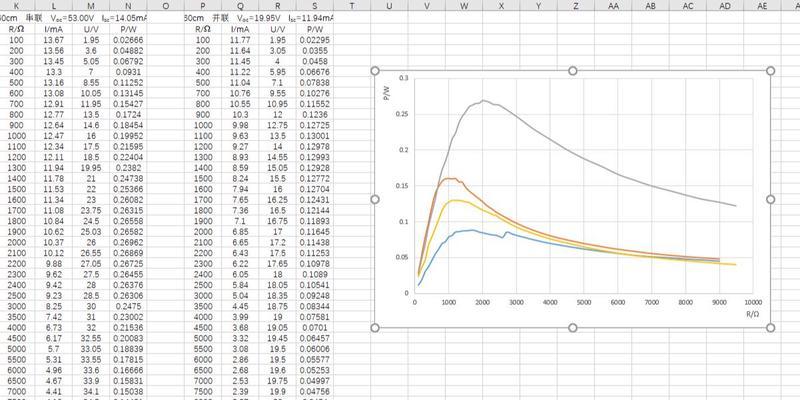Select the Voc=19.95V cell
This screenshot has height=400, width=800.
coord(259,18)
